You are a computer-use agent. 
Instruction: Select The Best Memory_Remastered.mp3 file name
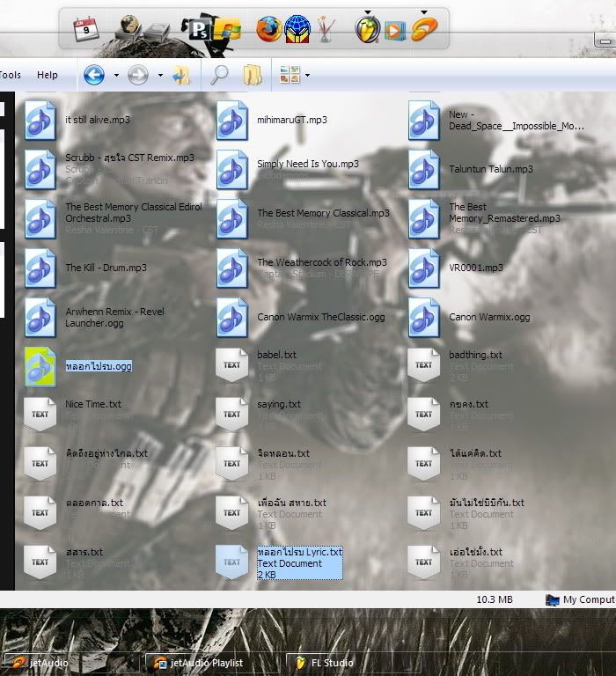(x=504, y=212)
